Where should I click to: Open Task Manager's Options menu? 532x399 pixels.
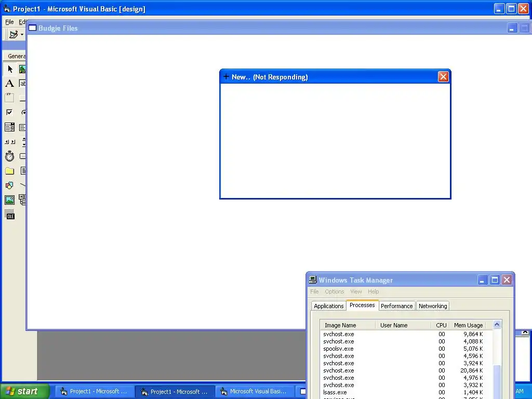[x=334, y=291]
